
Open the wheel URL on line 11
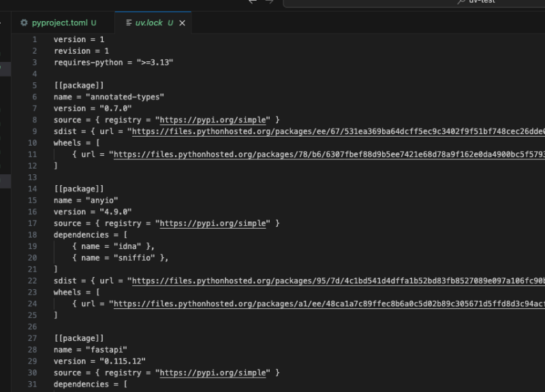[328, 154]
